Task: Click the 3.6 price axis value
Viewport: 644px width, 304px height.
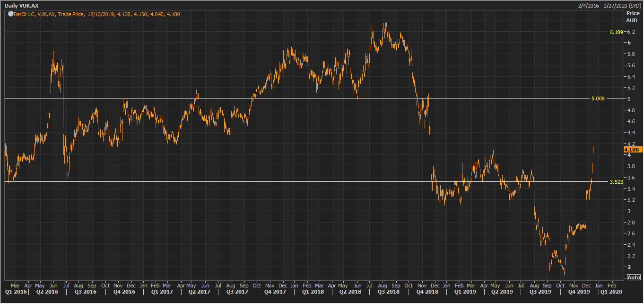Action: [631, 178]
